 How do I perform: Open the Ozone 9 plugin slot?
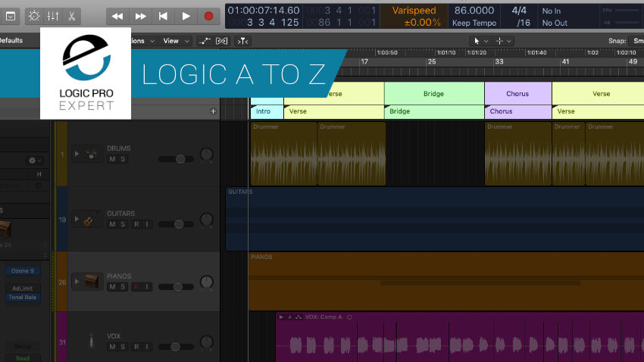(x=23, y=271)
